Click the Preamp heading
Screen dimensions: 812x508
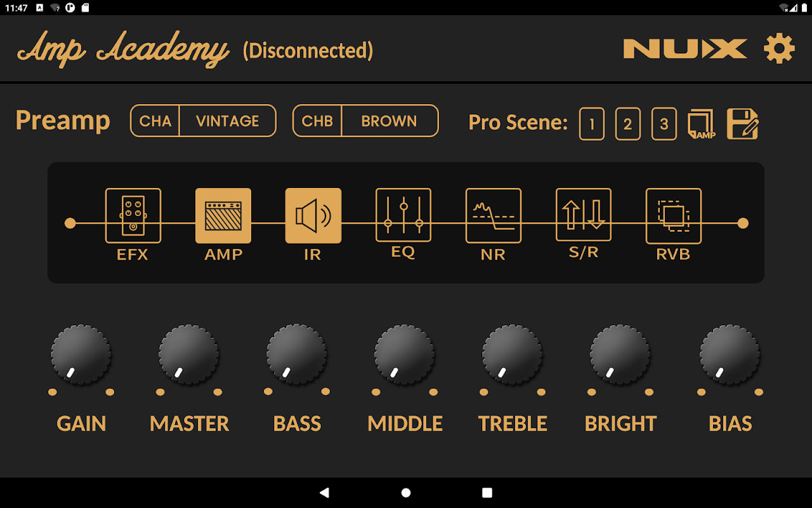(63, 121)
